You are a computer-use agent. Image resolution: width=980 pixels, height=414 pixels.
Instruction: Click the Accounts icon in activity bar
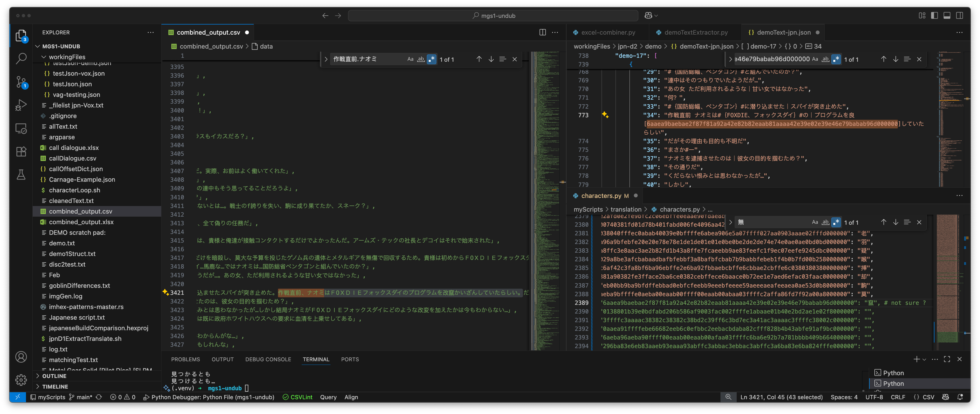[21, 356]
